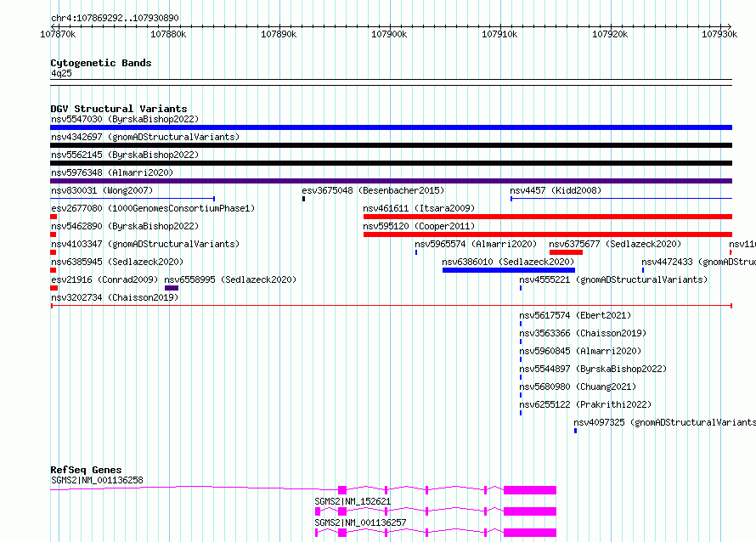Open nsv6255122 (Prakrithi2022) variant label

pos(585,404)
